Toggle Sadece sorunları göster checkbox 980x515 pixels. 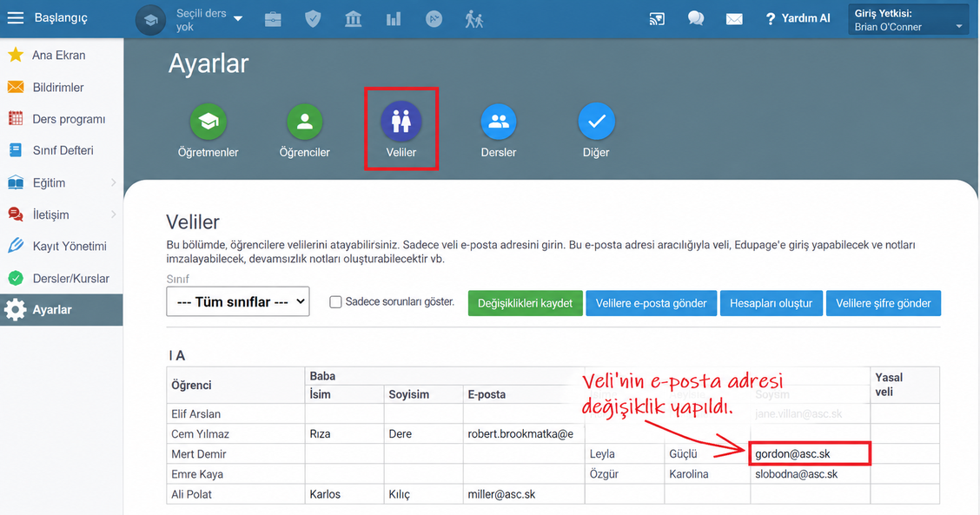tap(335, 302)
